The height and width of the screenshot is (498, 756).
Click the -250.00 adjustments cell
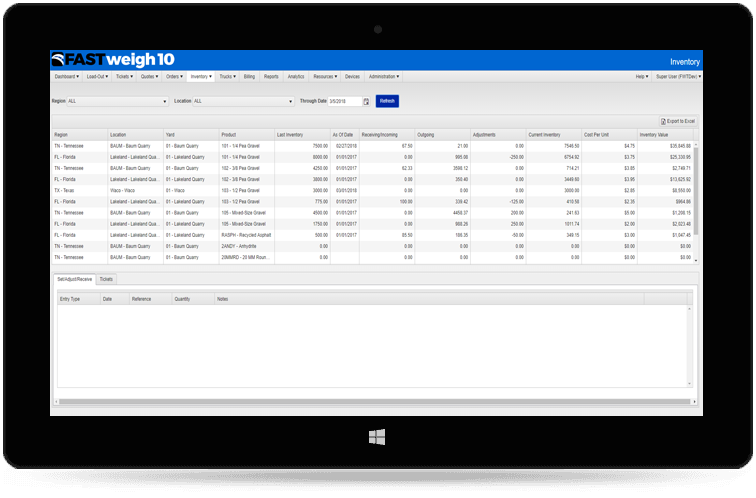[x=499, y=157]
